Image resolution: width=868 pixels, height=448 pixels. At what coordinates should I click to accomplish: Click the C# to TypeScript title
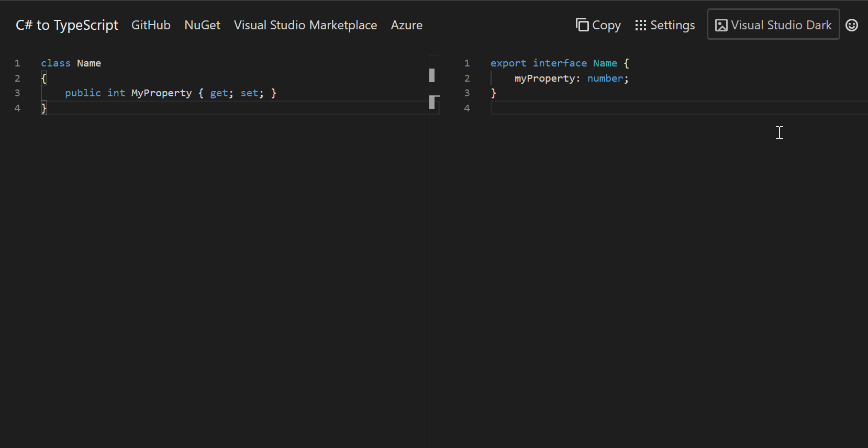point(67,25)
